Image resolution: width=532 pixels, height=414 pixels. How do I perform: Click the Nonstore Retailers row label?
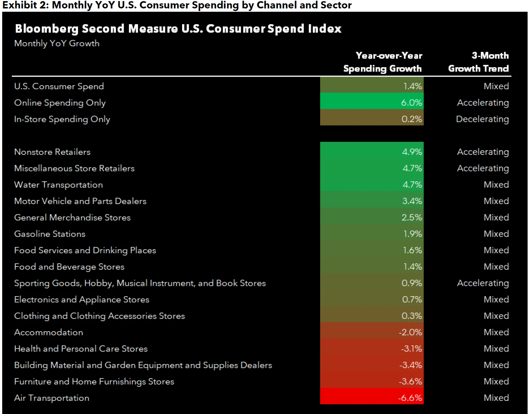[52, 152]
